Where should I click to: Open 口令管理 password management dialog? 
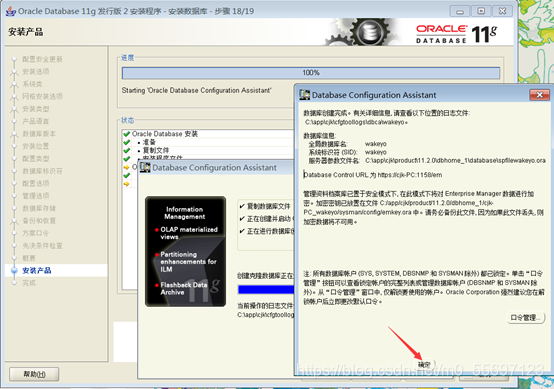point(525,318)
